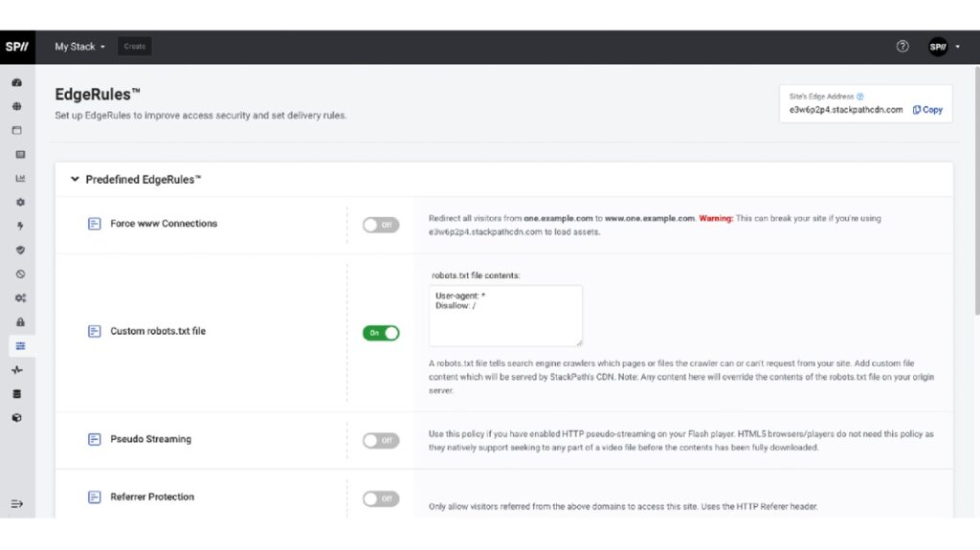
Task: Open the pulse monitoring sidebar icon
Action: click(17, 370)
